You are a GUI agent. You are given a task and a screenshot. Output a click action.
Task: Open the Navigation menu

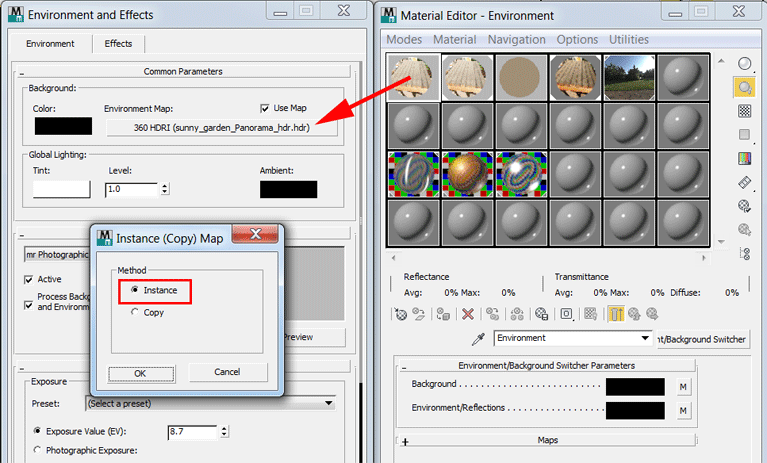(x=517, y=40)
